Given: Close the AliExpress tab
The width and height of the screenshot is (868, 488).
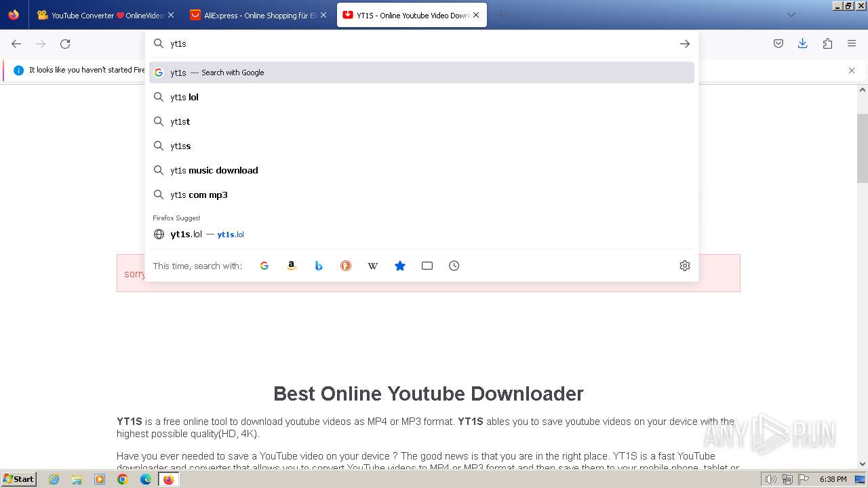Looking at the screenshot, I should point(323,15).
